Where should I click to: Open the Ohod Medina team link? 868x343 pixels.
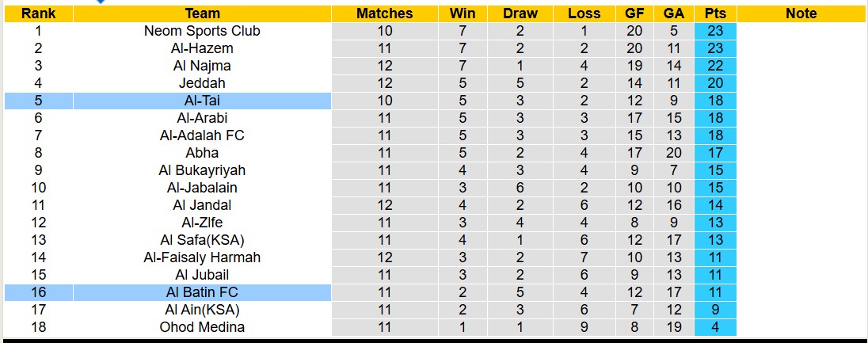202,327
